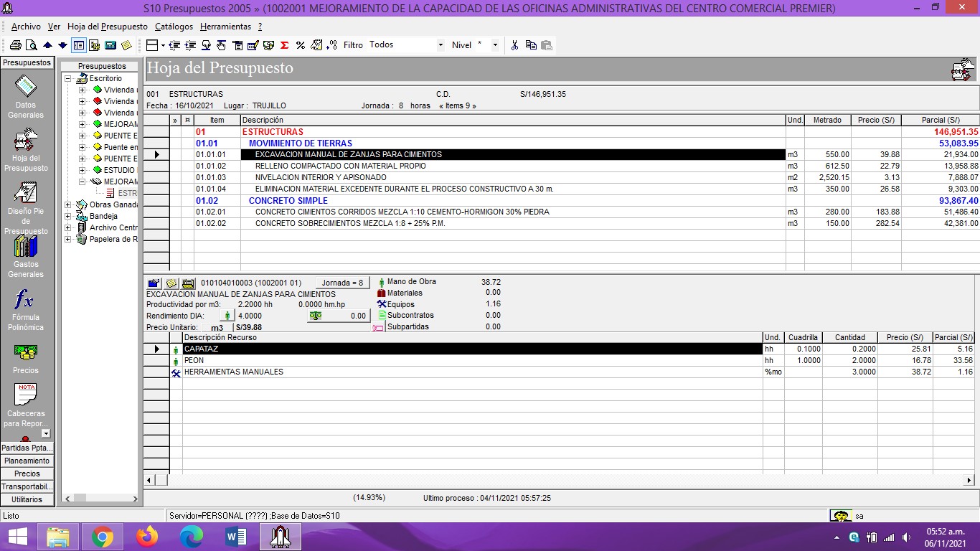Click the balance scale button showing 0.00
The width and height of the screenshot is (980, 551).
click(338, 316)
